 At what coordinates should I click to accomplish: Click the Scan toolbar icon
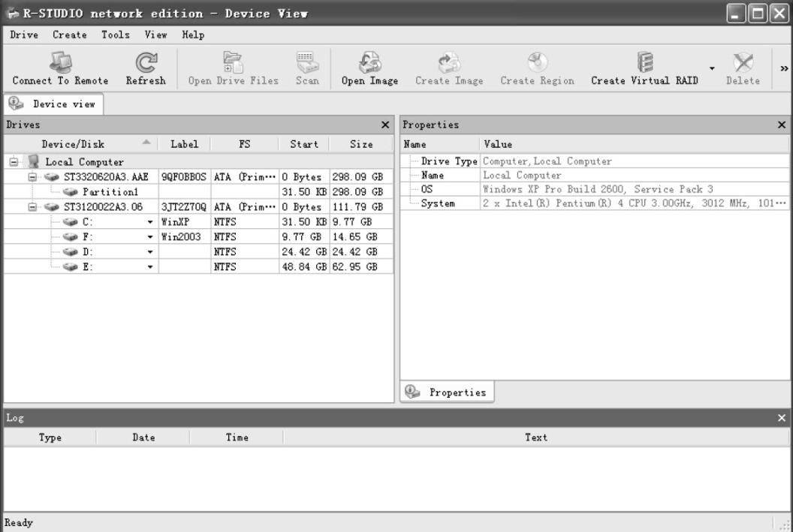pos(307,64)
